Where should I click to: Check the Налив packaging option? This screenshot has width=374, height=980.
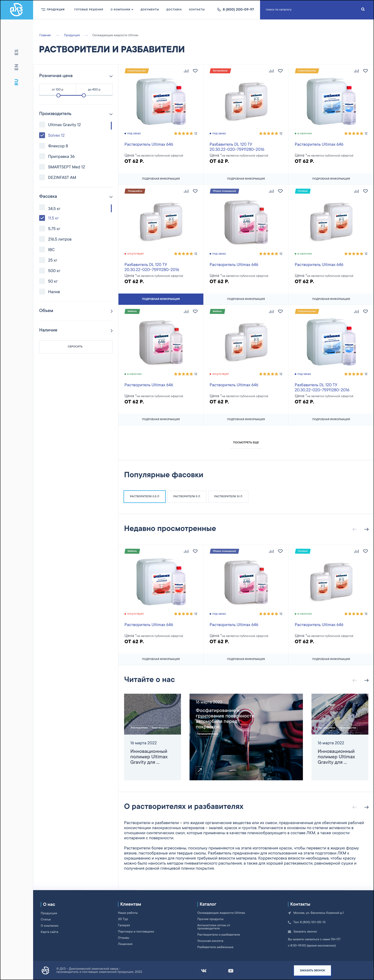(x=42, y=292)
